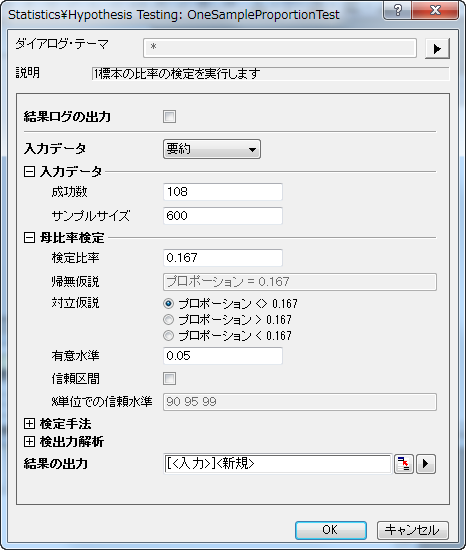Click the キャンセル button
The image size is (466, 550).
413,530
